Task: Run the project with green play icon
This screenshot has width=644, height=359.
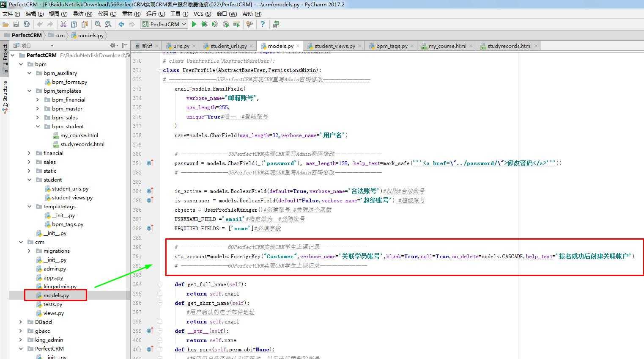Action: click(x=194, y=24)
